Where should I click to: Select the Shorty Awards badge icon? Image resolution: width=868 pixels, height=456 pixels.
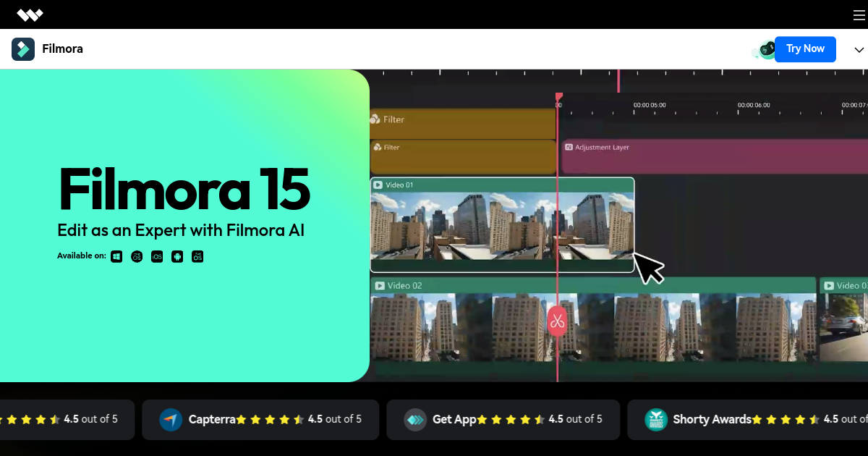[x=656, y=419]
